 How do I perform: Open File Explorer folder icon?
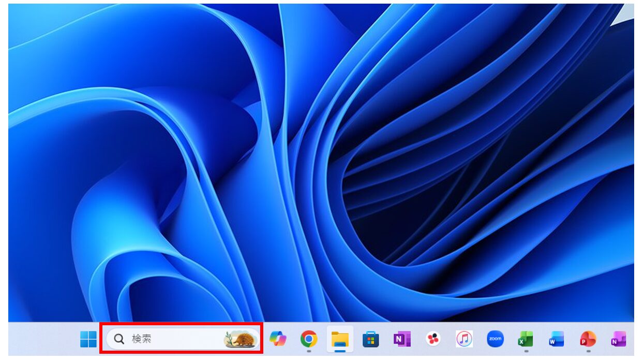(x=340, y=339)
